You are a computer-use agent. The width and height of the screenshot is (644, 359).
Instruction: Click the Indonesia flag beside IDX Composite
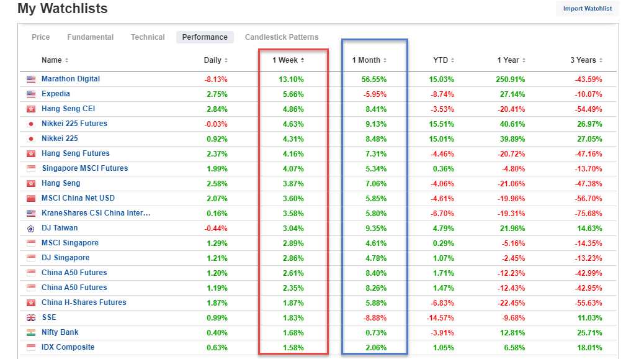coord(31,347)
